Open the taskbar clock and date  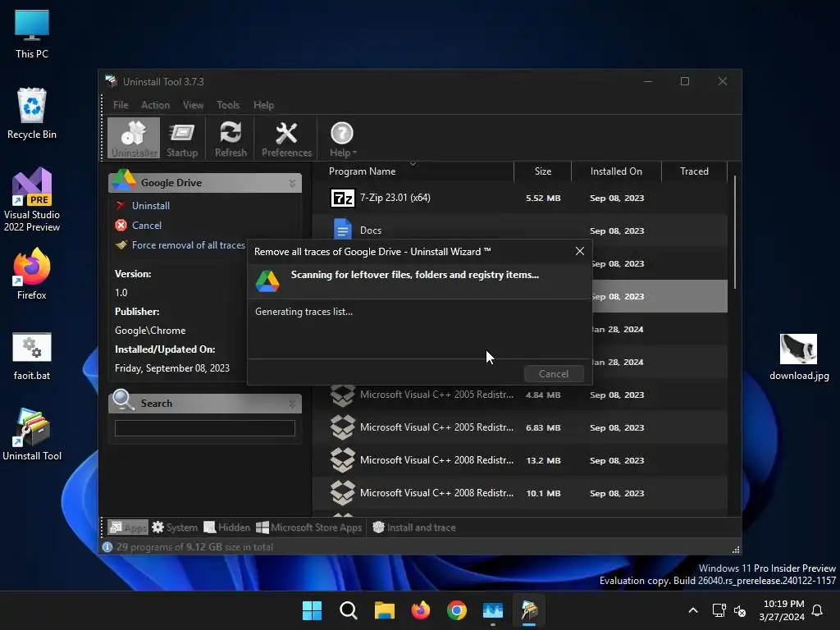(782, 610)
